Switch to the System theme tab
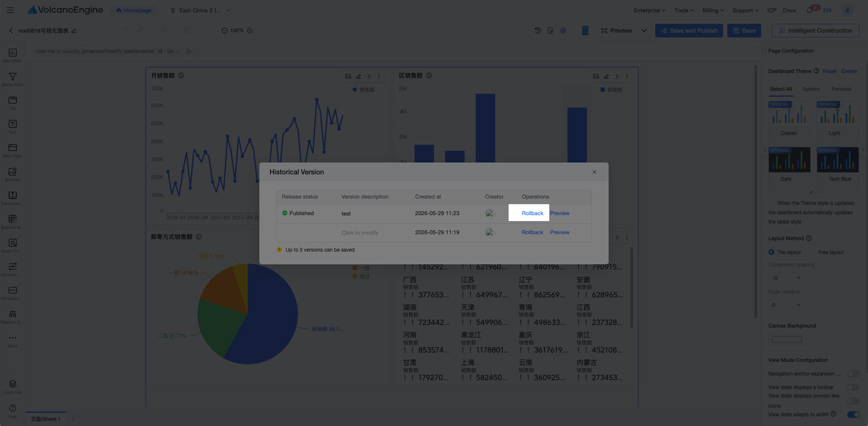 [x=811, y=89]
